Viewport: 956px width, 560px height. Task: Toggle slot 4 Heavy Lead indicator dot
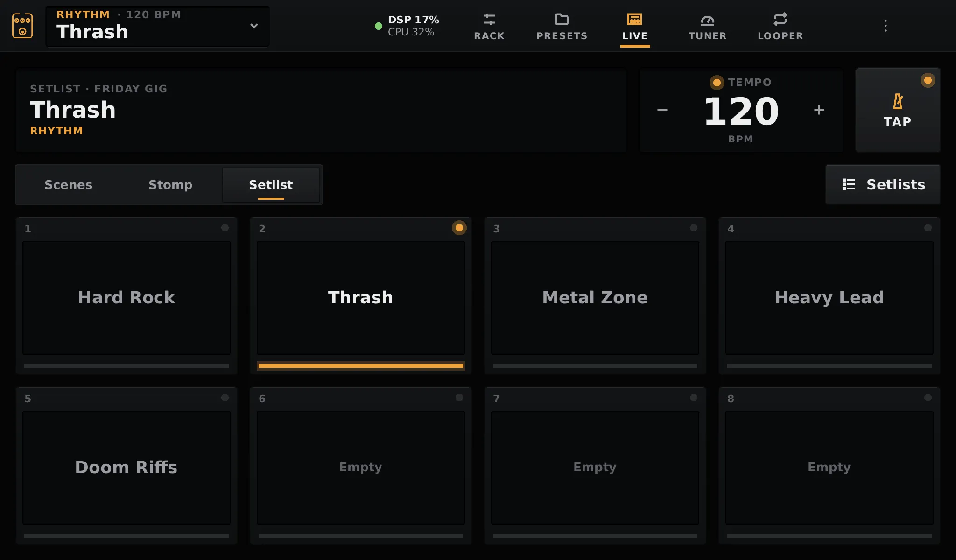[928, 228]
